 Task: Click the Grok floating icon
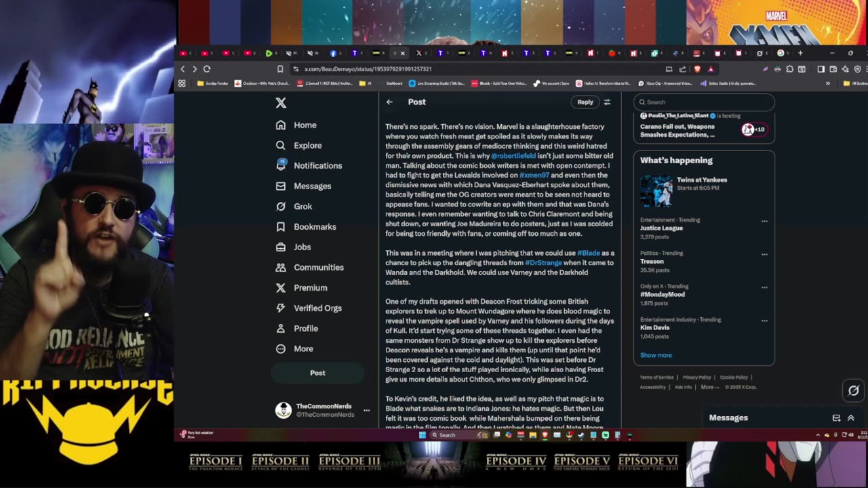854,390
